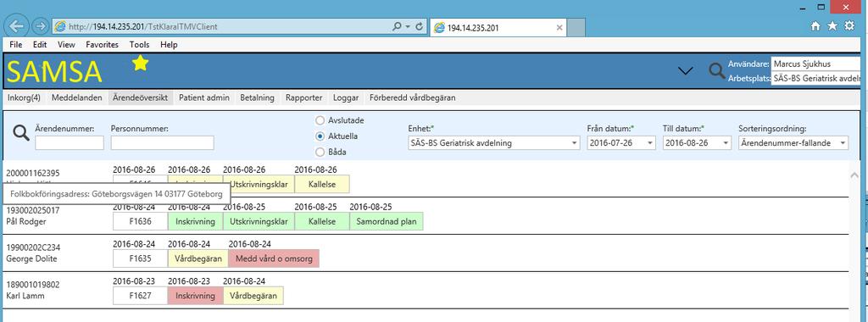Switch to the Förberedd vårdbegäran tab
This screenshot has width=868, height=322.
click(x=413, y=98)
